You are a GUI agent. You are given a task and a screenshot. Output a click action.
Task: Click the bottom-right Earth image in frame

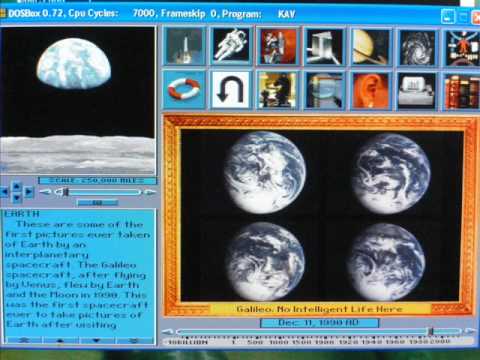coord(386,262)
